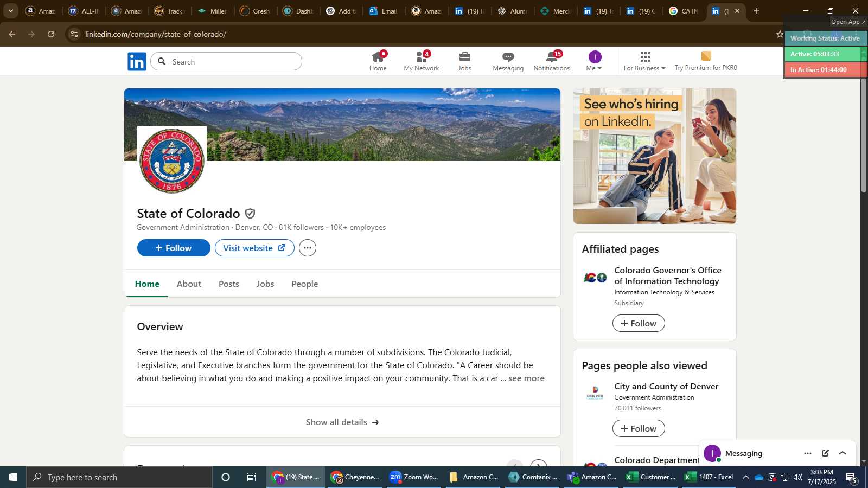The image size is (868, 488).
Task: Click the verified badge next to State of Colorado
Action: (250, 214)
